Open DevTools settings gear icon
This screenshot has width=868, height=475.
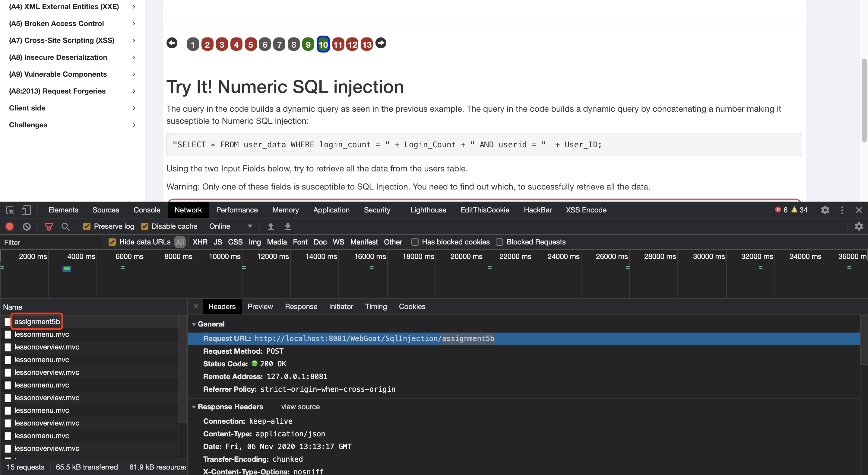pyautogui.click(x=825, y=210)
